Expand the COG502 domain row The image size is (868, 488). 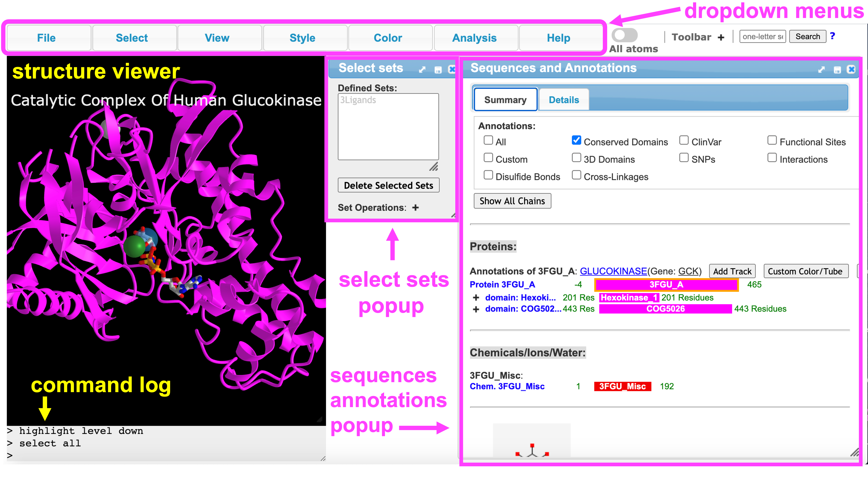click(x=476, y=309)
